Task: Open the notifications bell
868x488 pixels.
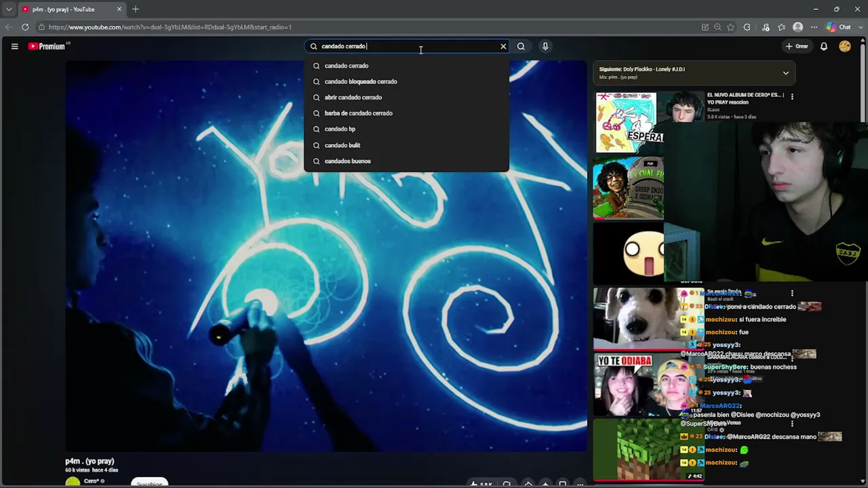Action: coord(824,46)
